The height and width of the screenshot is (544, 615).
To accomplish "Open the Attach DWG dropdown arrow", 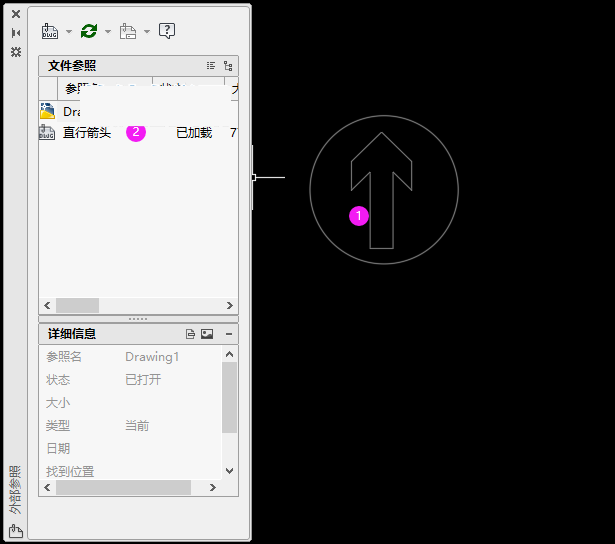I will [69, 31].
